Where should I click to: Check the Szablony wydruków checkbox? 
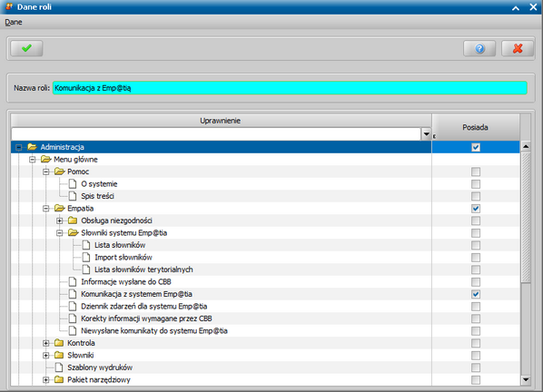pyautogui.click(x=476, y=367)
